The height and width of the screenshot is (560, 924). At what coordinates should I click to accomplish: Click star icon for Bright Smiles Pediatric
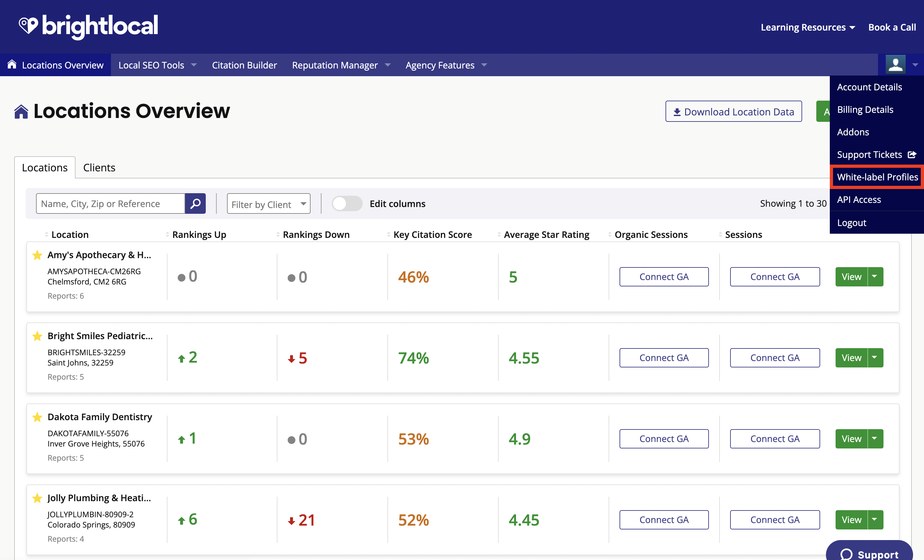pyautogui.click(x=37, y=336)
